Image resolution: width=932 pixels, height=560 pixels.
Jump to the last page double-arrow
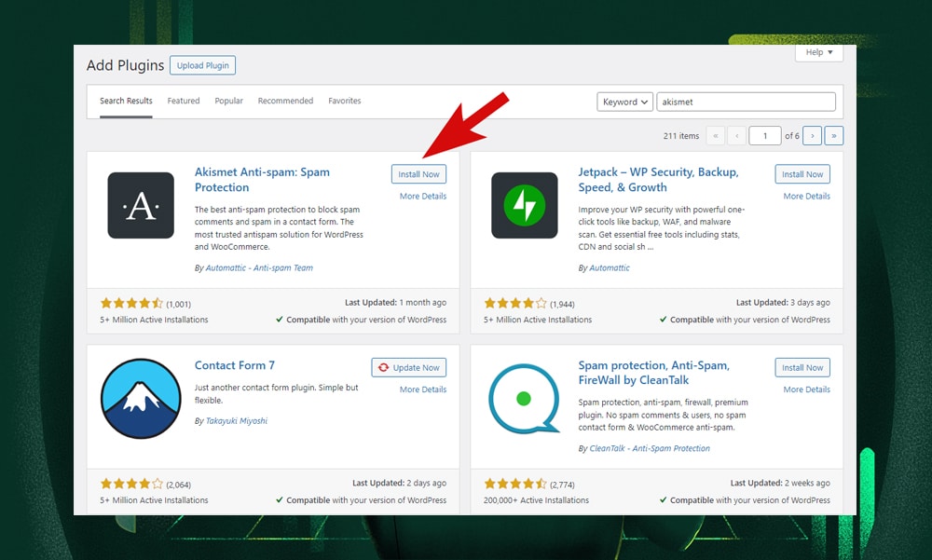(834, 135)
